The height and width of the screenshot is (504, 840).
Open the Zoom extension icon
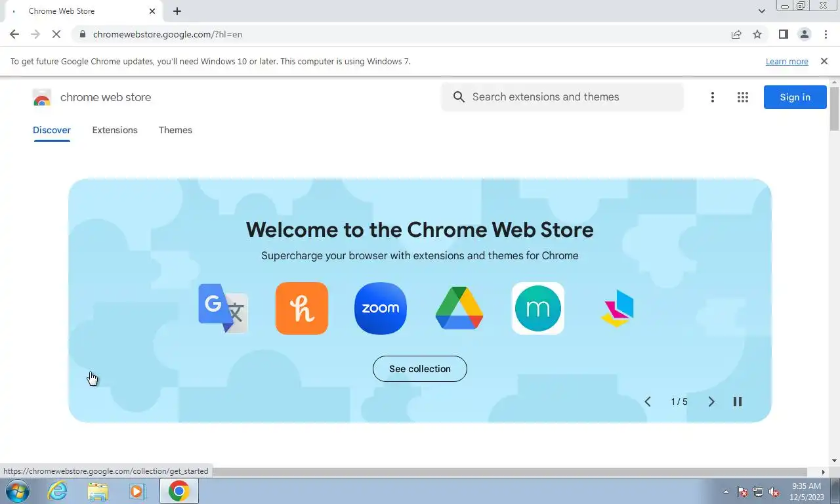pos(381,308)
